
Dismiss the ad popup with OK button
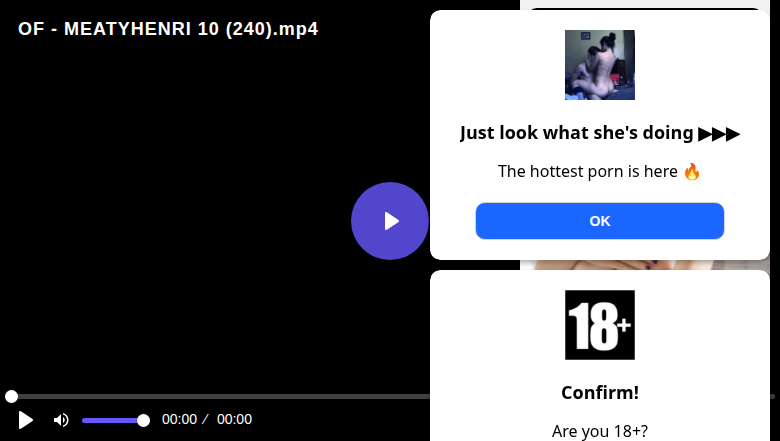tap(599, 221)
